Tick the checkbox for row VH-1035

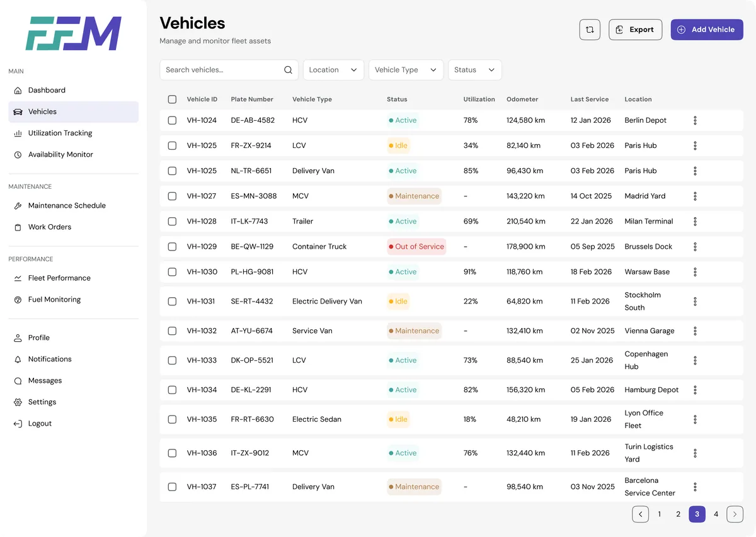[x=172, y=419]
